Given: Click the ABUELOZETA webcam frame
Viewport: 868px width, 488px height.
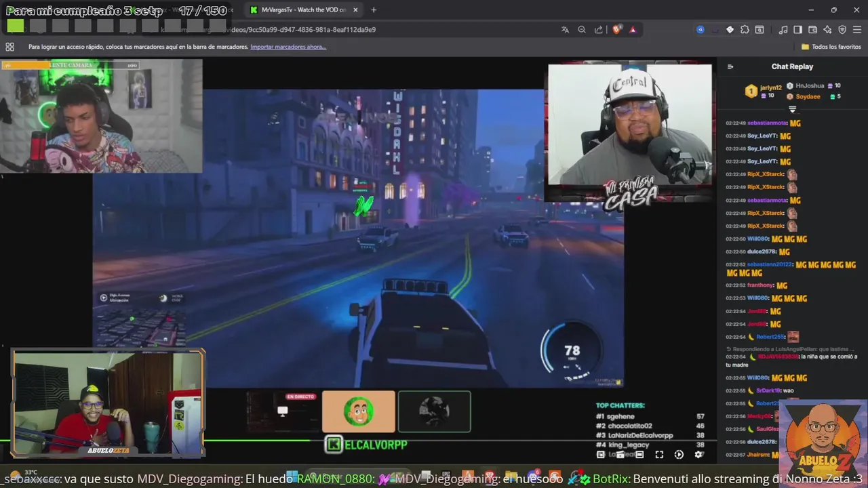Looking at the screenshot, I should coord(108,403).
